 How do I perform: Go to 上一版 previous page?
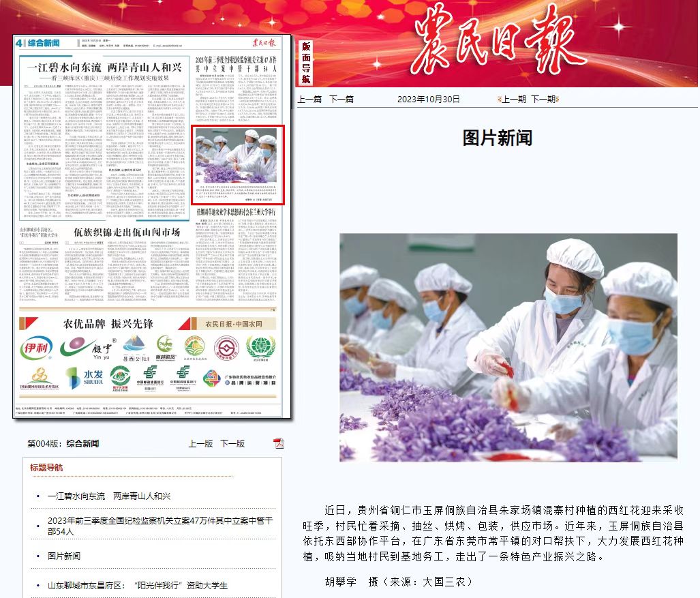200,443
